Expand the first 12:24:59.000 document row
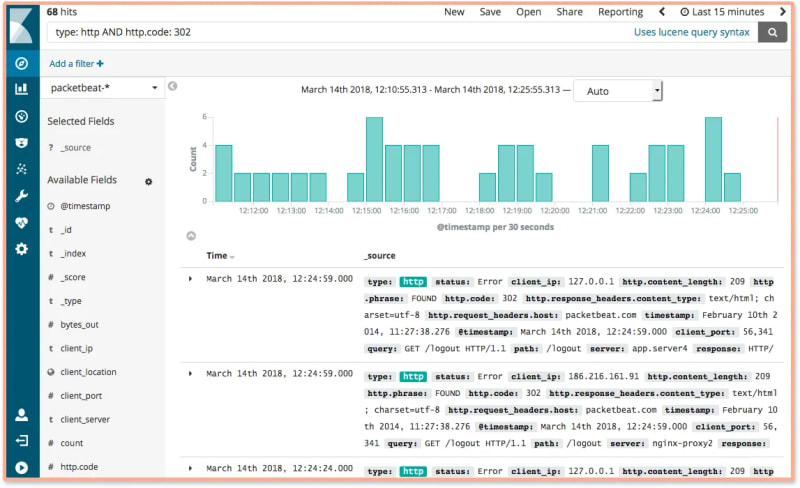This screenshot has height=488, width=800. click(190, 279)
